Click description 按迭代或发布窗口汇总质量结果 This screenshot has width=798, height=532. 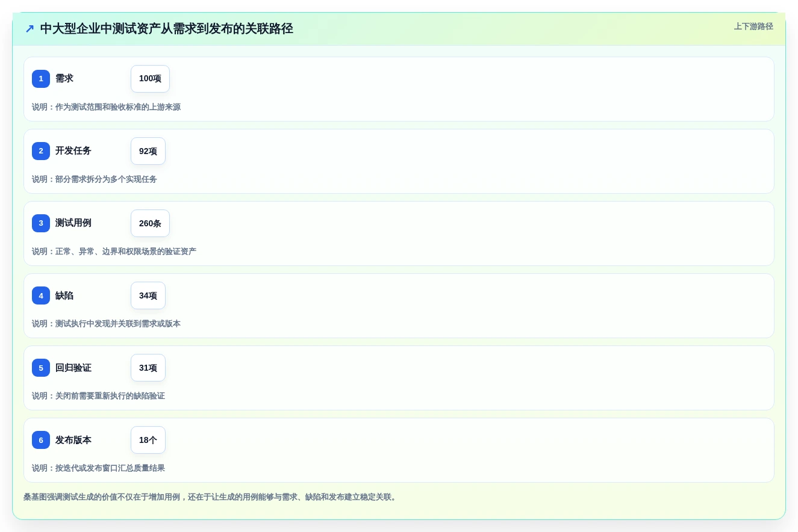point(110,468)
